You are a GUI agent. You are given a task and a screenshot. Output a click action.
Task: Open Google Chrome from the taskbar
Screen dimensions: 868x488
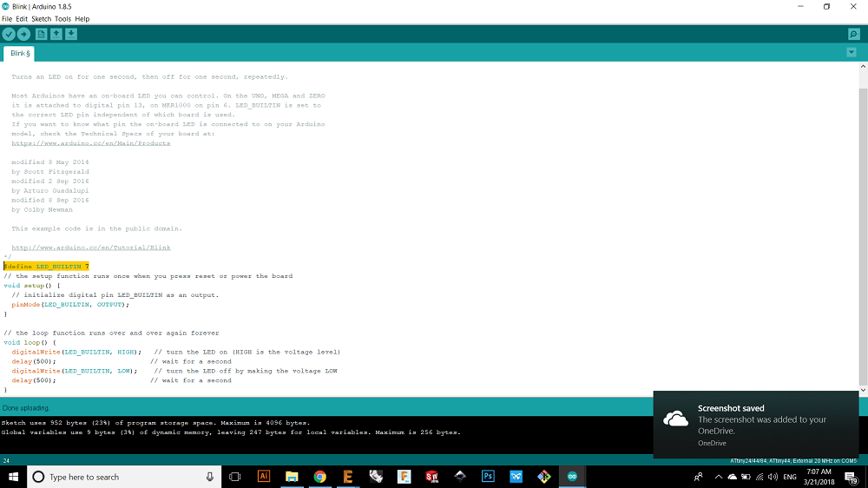pyautogui.click(x=320, y=477)
